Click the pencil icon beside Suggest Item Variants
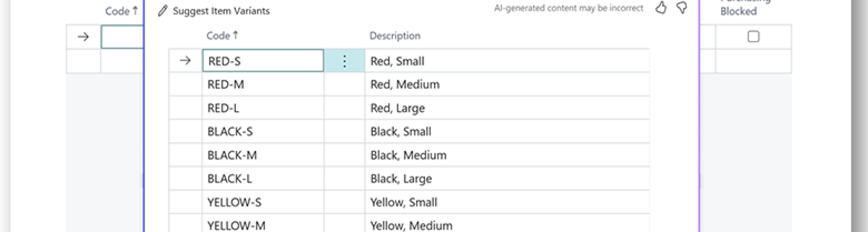This screenshot has width=868, height=232. 162,11
